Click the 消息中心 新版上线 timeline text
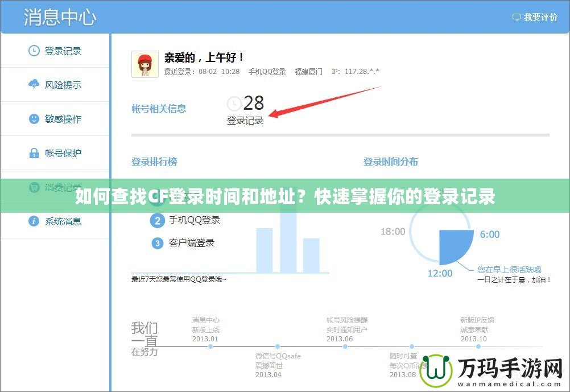The width and height of the screenshot is (570, 392). coord(206,325)
